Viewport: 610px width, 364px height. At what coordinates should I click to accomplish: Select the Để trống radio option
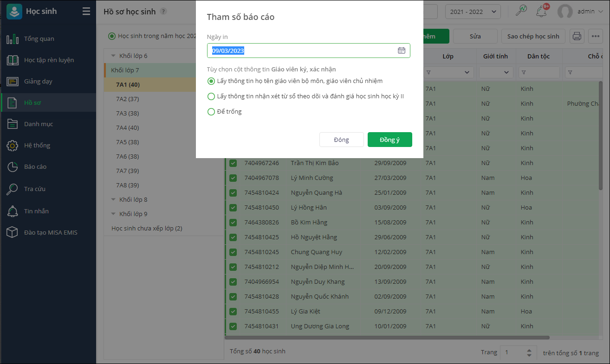coord(211,112)
